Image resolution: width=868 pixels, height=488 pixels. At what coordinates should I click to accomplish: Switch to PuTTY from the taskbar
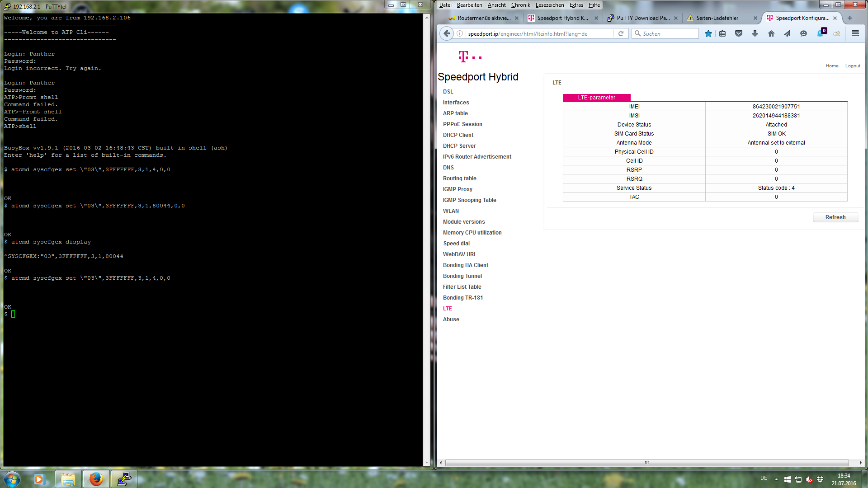[x=124, y=479]
